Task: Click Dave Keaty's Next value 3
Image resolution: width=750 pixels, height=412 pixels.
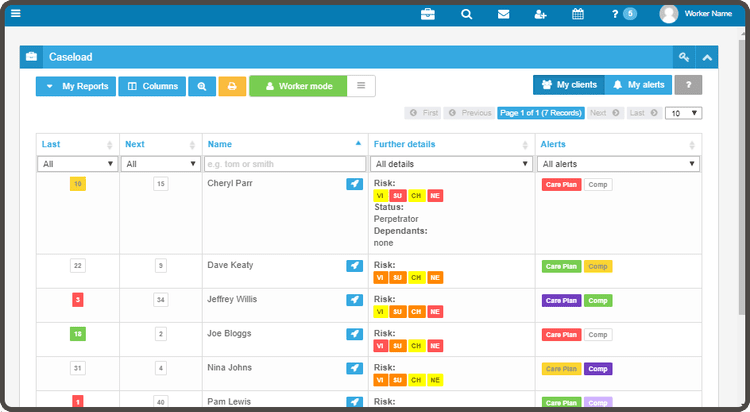Action: pos(161,266)
